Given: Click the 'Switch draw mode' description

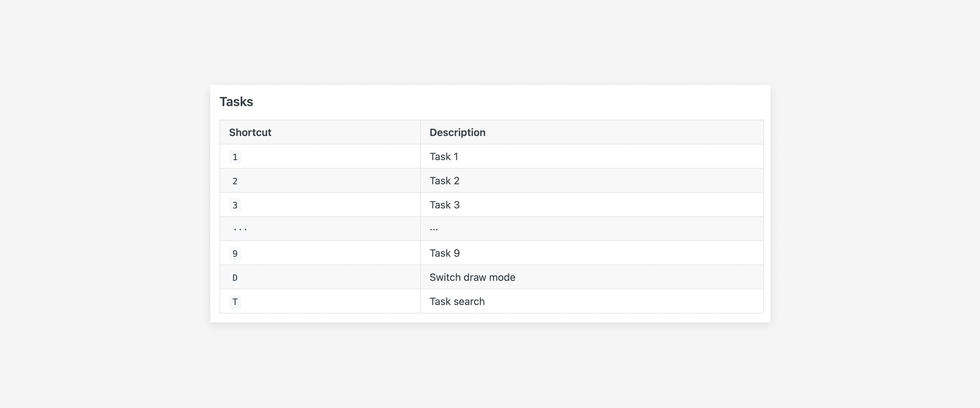Looking at the screenshot, I should [472, 277].
